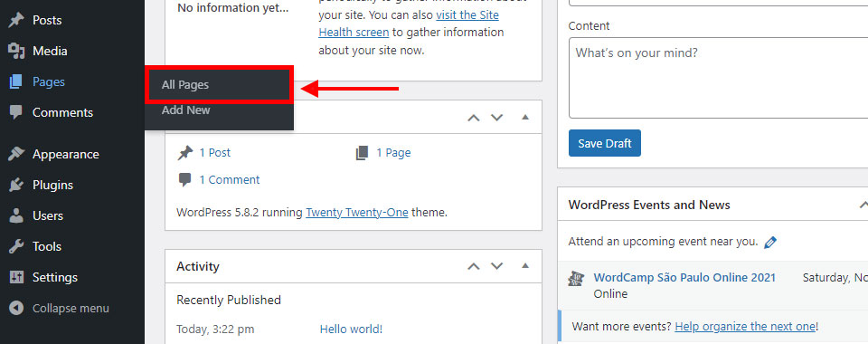Edit event location with pencil icon
This screenshot has height=344, width=868.
click(x=770, y=242)
